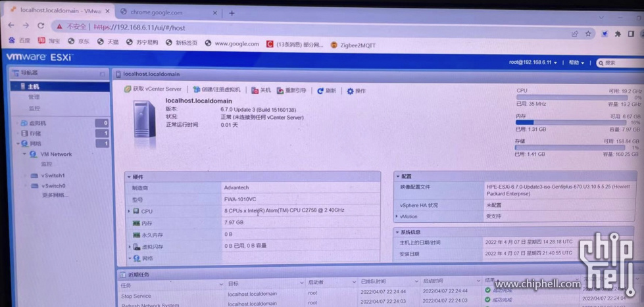The image size is (644, 307).
Task: Expand the CPU row in hardware panel
Action: (x=129, y=211)
